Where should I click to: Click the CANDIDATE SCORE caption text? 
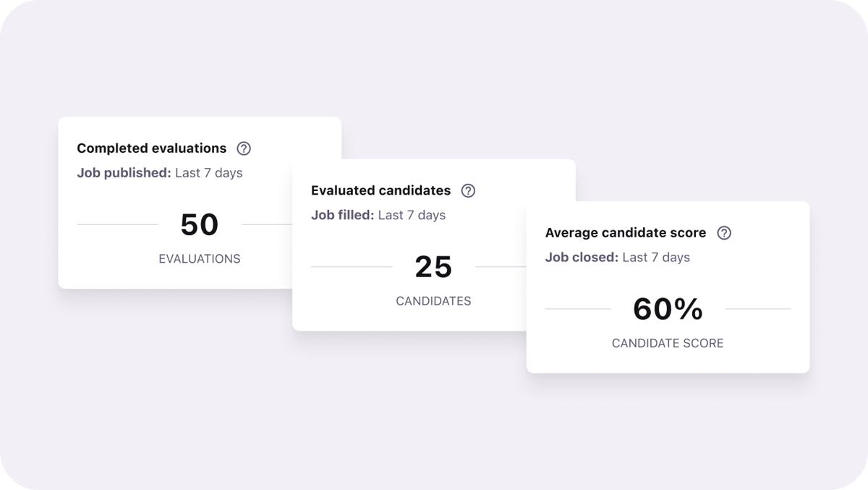coord(668,343)
